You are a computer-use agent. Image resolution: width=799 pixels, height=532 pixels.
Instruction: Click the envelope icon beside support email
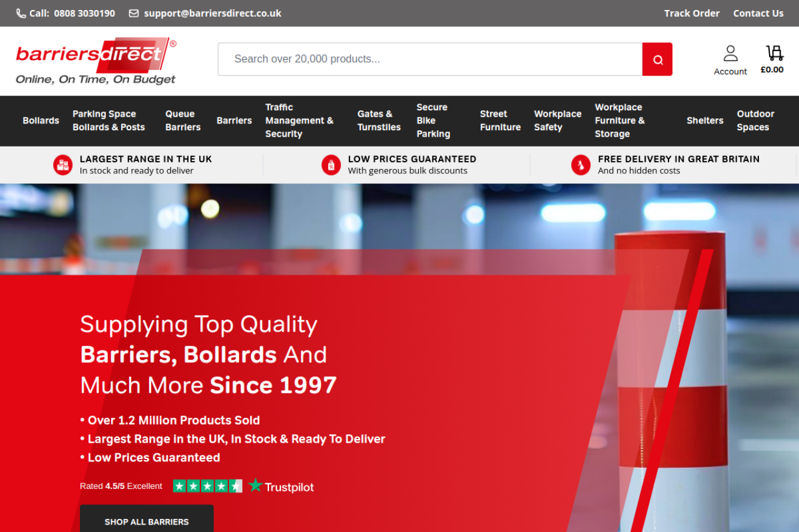[x=134, y=13]
